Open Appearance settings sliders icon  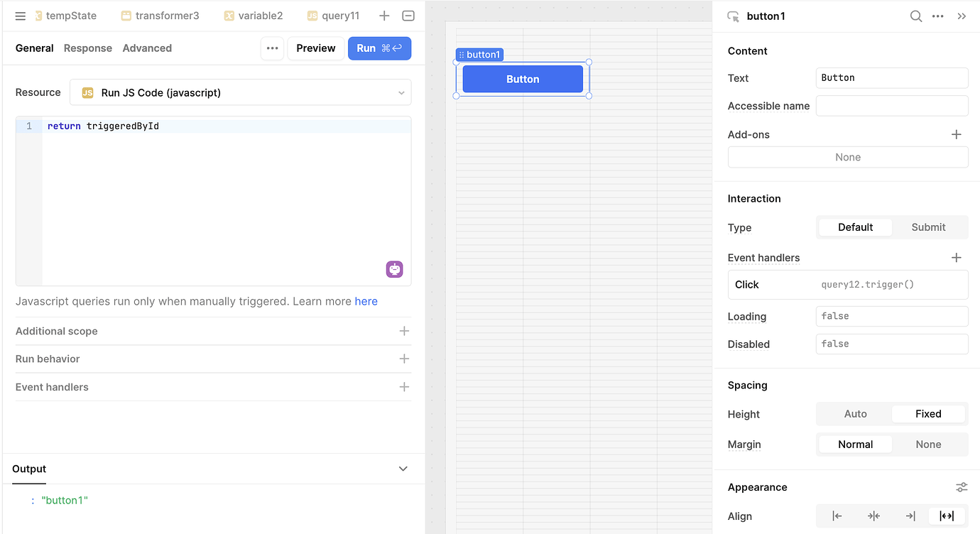click(x=962, y=487)
